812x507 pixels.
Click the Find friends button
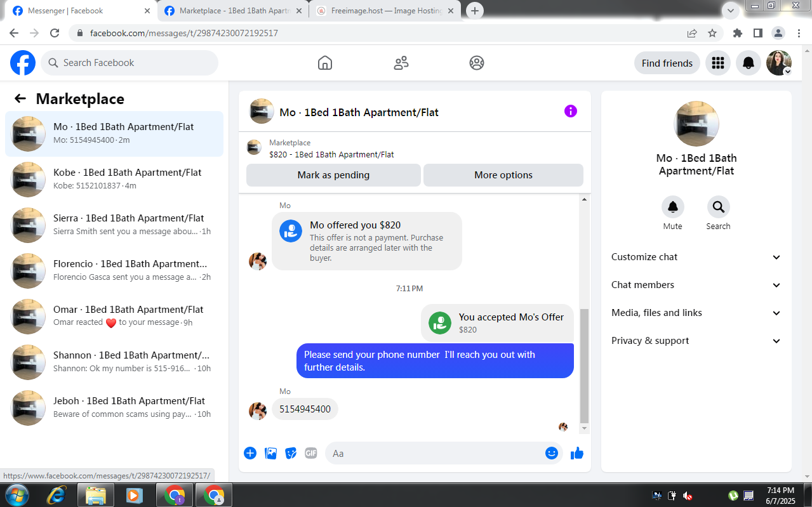(x=667, y=63)
